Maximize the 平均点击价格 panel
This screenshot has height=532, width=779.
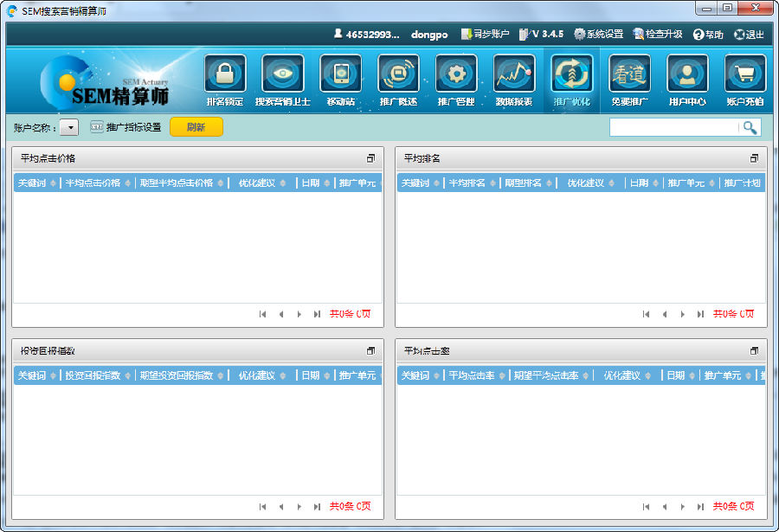tap(370, 158)
